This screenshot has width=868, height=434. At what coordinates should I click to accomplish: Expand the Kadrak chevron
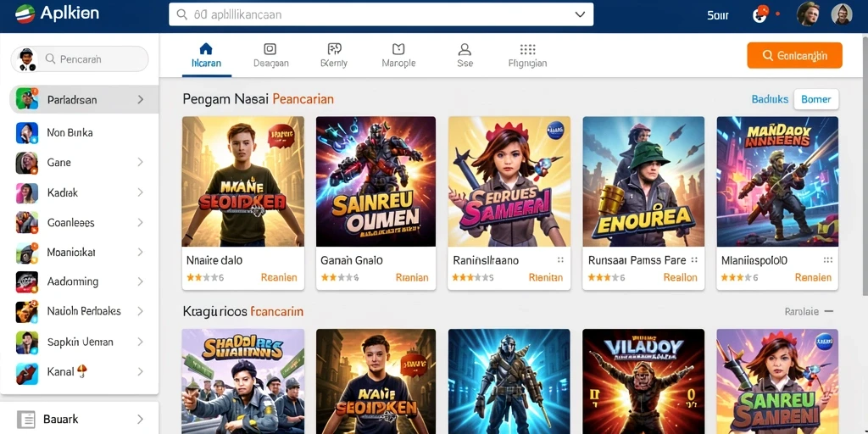pyautogui.click(x=141, y=192)
